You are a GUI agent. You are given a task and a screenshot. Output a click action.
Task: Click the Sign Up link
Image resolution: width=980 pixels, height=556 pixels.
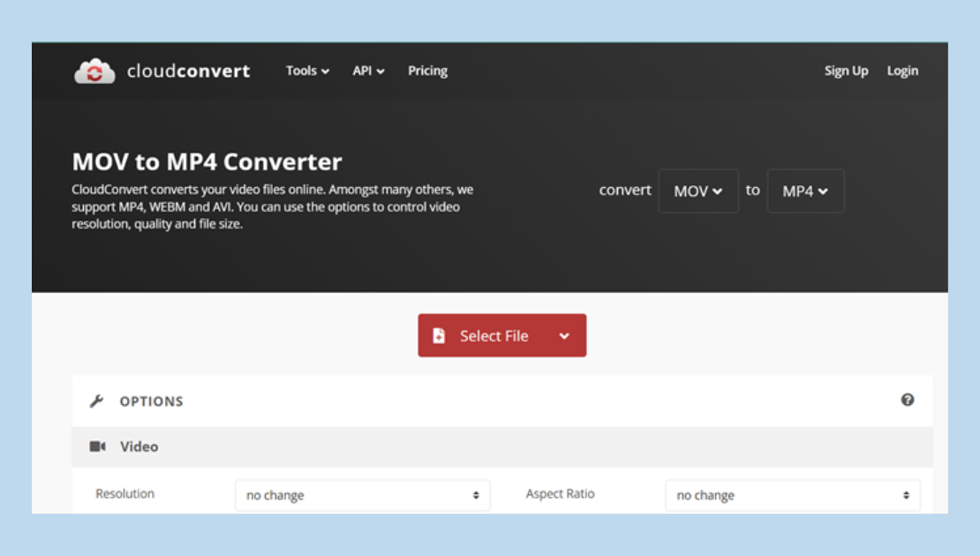pyautogui.click(x=846, y=71)
